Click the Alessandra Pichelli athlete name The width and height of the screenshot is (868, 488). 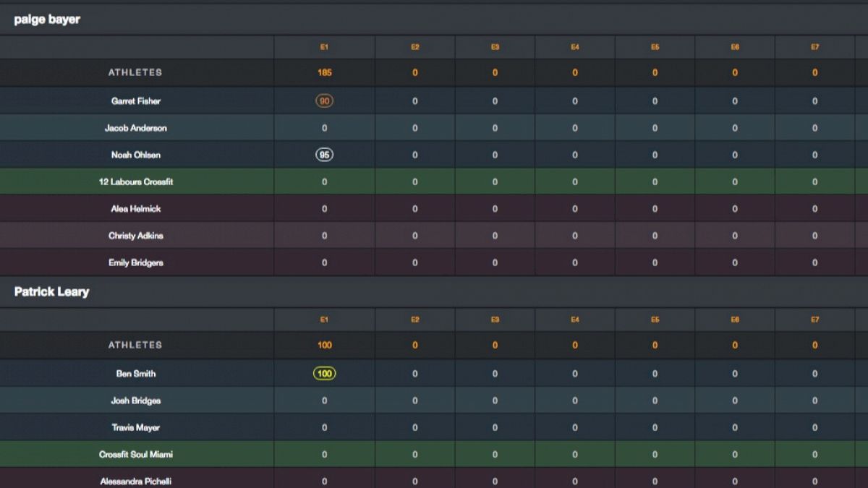[136, 481]
